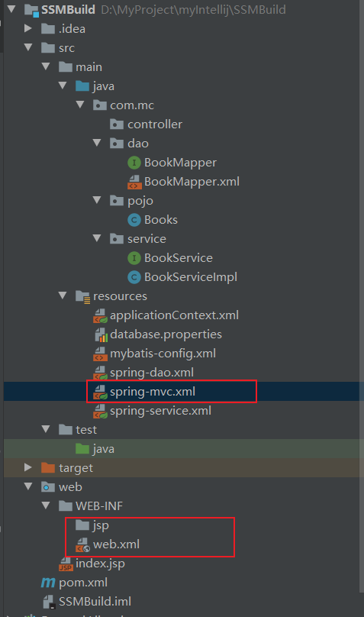Click the web.xml file icon
364x617 pixels.
(x=82, y=545)
